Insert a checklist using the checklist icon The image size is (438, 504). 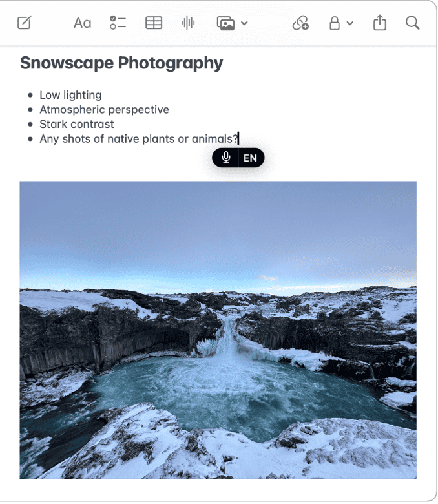point(118,23)
